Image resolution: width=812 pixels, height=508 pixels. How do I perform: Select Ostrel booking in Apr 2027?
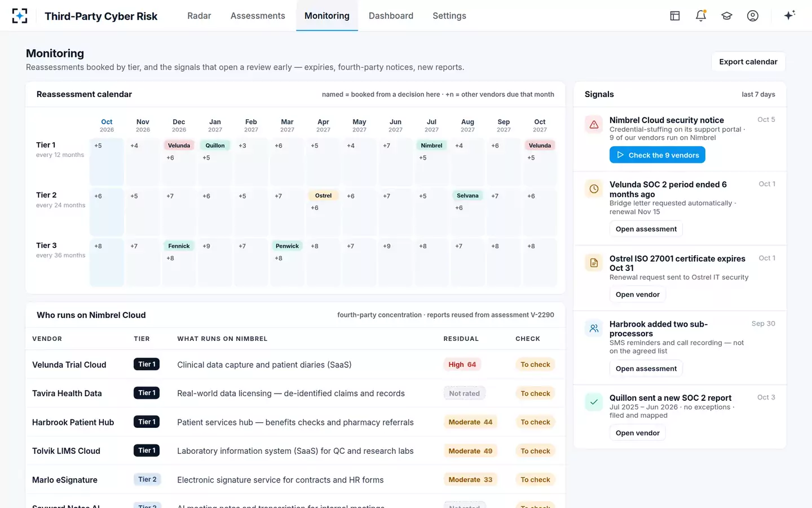[323, 196]
